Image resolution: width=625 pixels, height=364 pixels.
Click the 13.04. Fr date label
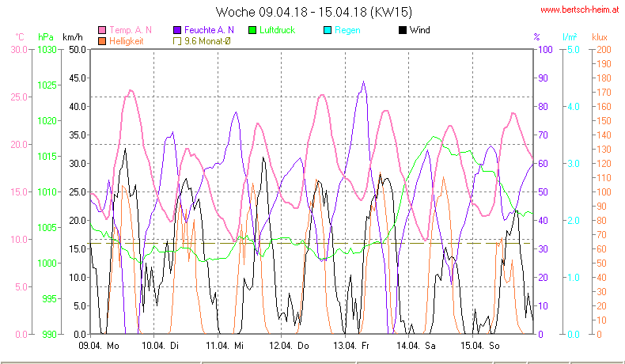point(351,346)
